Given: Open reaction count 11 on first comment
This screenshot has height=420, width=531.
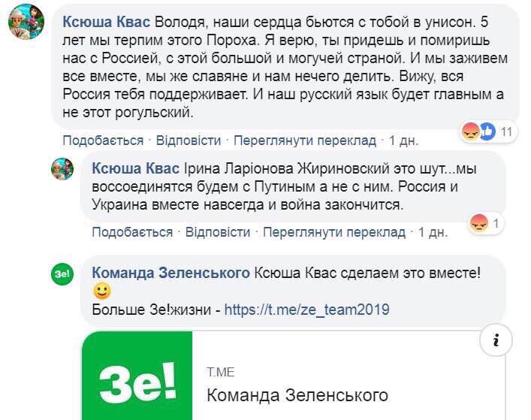Looking at the screenshot, I should [x=506, y=132].
